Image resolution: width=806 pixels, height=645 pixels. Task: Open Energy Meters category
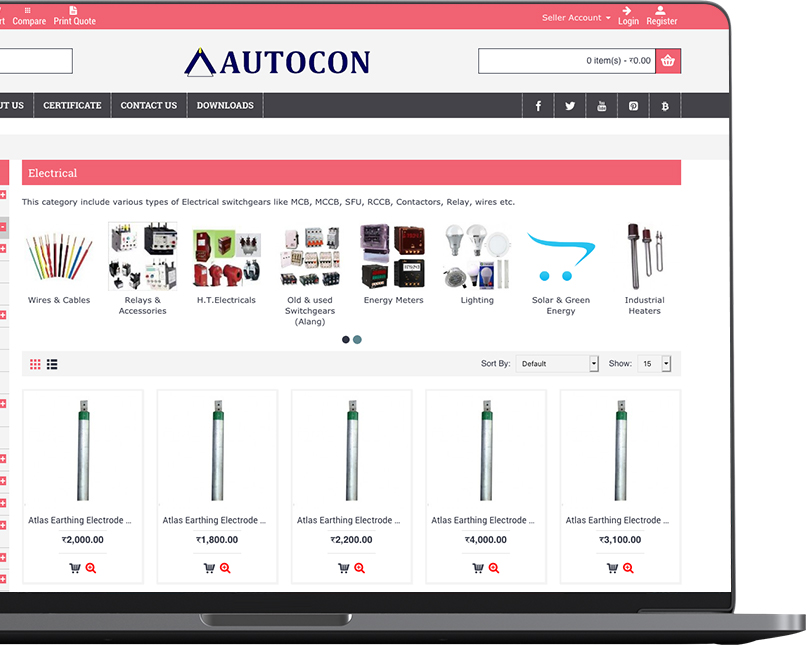(394, 263)
